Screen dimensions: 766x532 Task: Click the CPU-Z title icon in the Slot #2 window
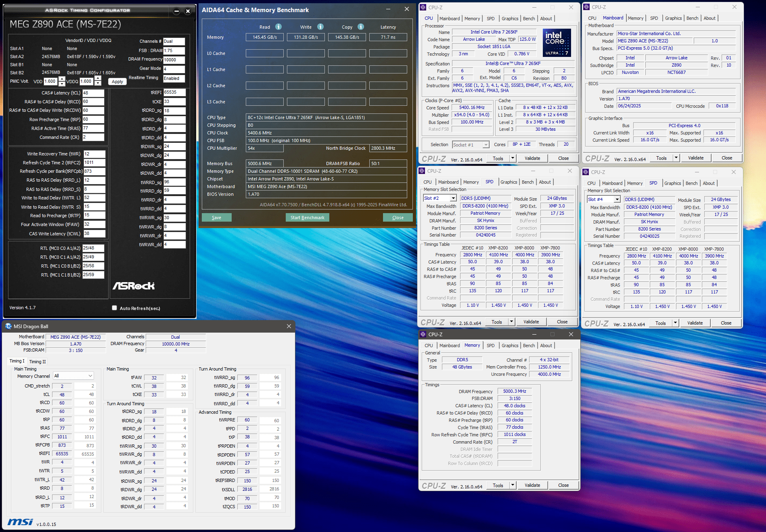point(422,171)
